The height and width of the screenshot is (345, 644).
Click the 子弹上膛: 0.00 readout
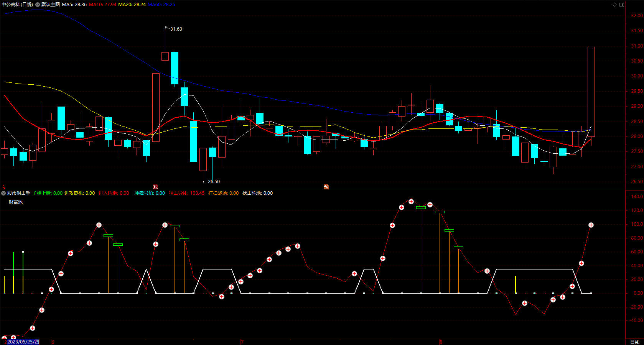tap(48, 193)
